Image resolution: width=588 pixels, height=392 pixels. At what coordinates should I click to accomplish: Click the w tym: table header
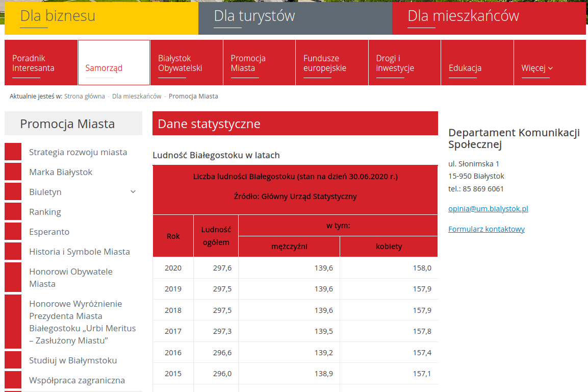[x=338, y=226]
